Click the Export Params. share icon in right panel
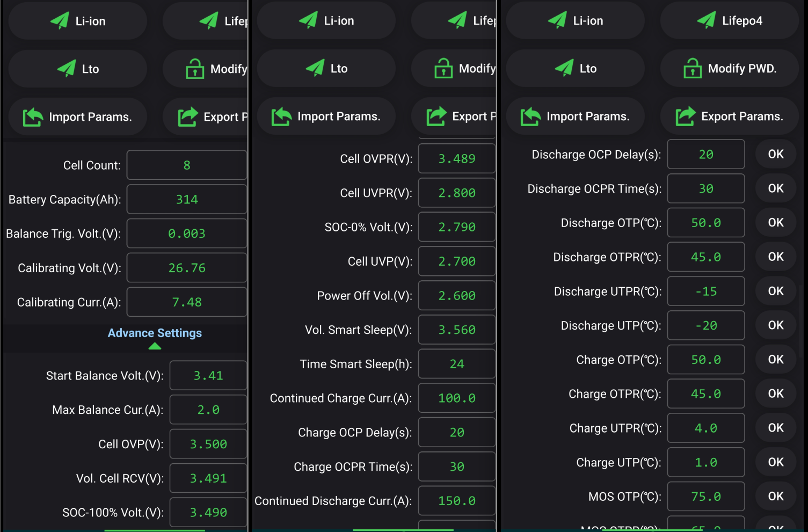 coord(686,116)
